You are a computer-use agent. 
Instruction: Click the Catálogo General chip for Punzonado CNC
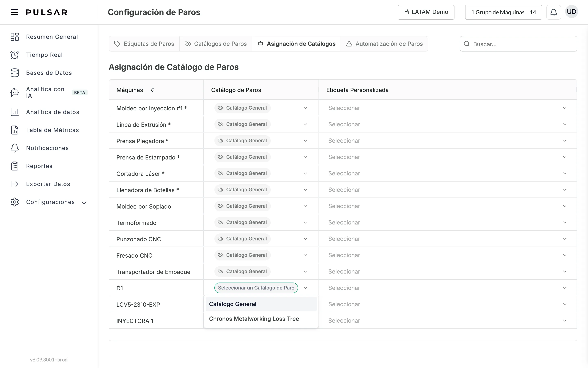pos(243,239)
